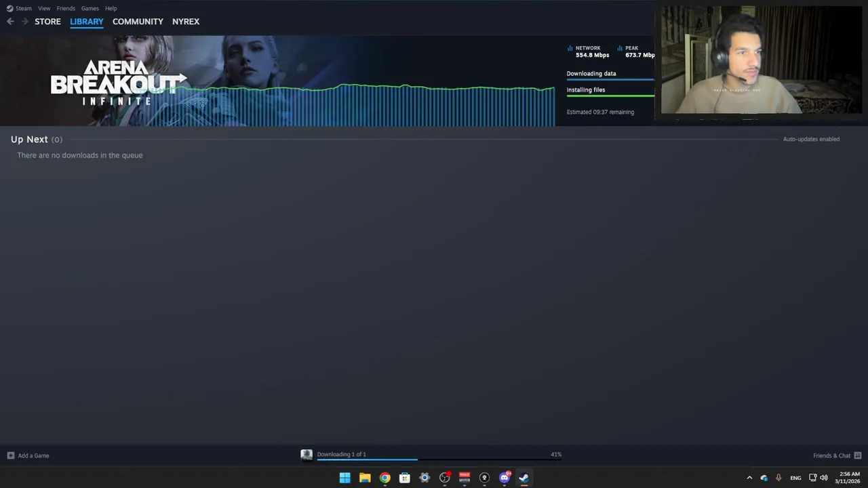Open the COMMUNITY tab
The height and width of the screenshot is (488, 868).
[138, 22]
